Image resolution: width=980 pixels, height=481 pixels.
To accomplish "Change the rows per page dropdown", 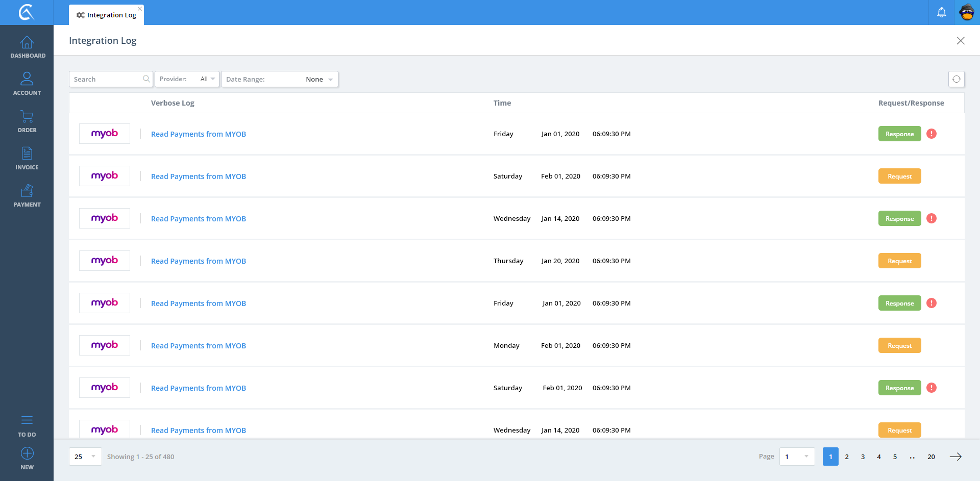I will coord(85,457).
